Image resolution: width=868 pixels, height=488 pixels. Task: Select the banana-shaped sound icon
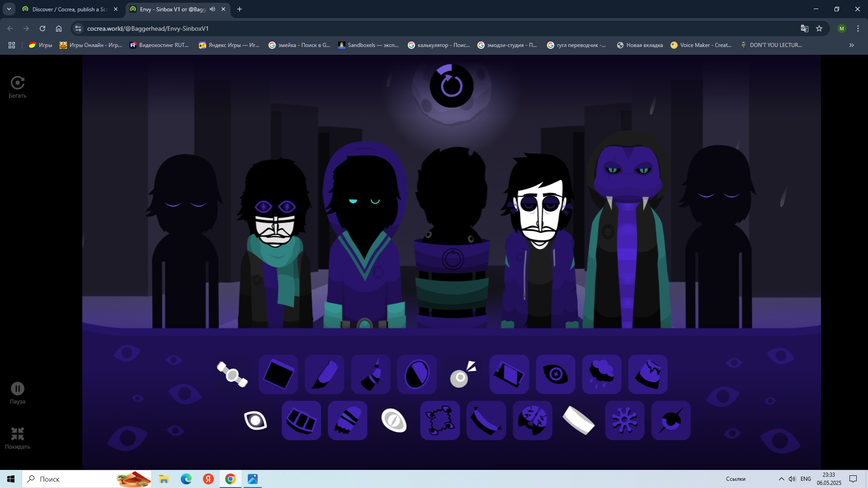(x=486, y=420)
